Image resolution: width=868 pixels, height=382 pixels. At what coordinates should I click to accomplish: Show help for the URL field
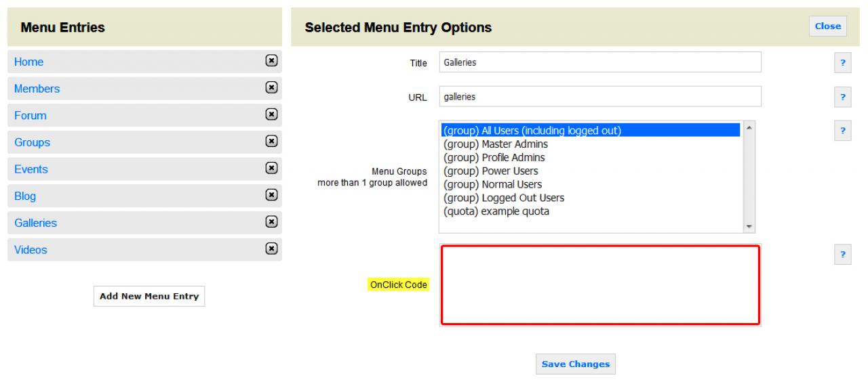842,97
